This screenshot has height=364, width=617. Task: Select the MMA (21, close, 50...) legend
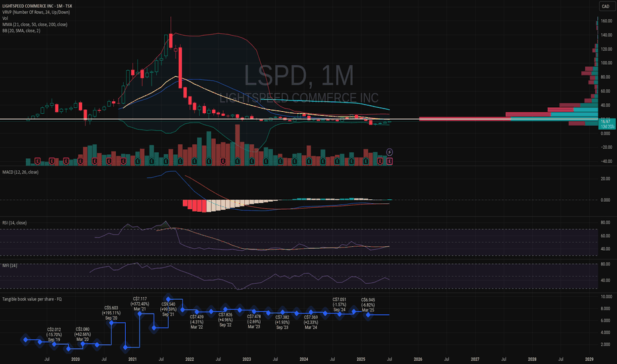(34, 24)
